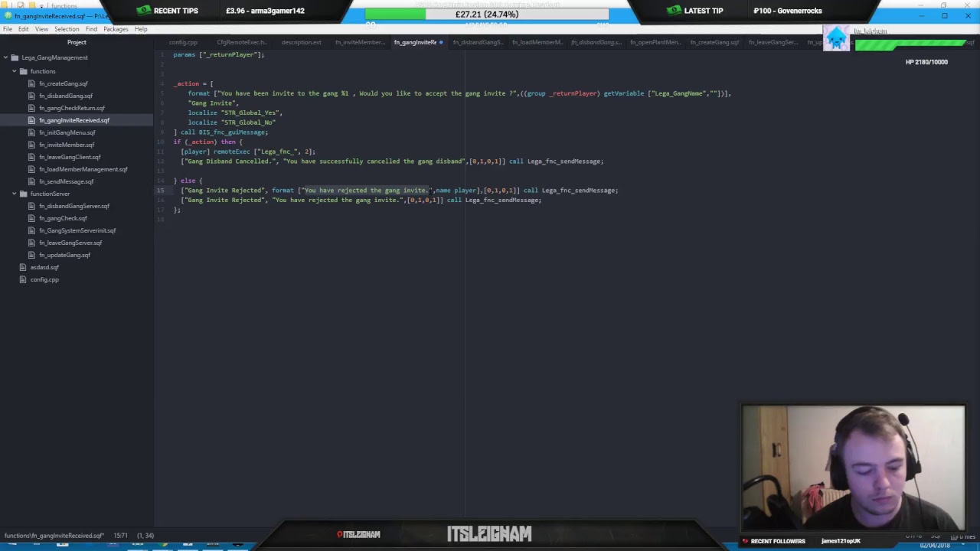This screenshot has height=551, width=980.
Task: Switch to the config.cpp editor tab
Action: [x=183, y=43]
